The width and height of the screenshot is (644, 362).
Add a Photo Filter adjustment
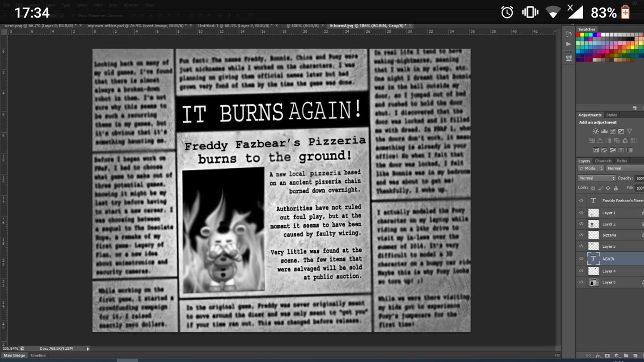click(x=617, y=141)
